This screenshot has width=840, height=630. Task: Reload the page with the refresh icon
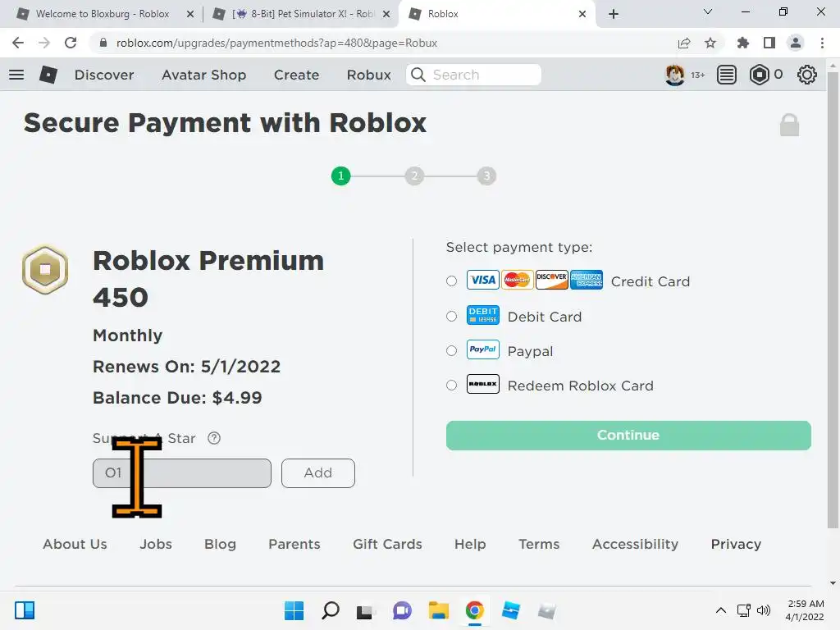click(x=71, y=43)
